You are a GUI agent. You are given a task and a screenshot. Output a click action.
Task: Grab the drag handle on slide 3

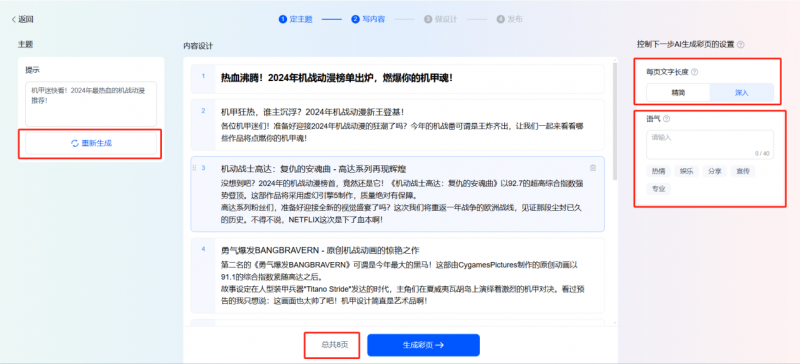[194, 168]
